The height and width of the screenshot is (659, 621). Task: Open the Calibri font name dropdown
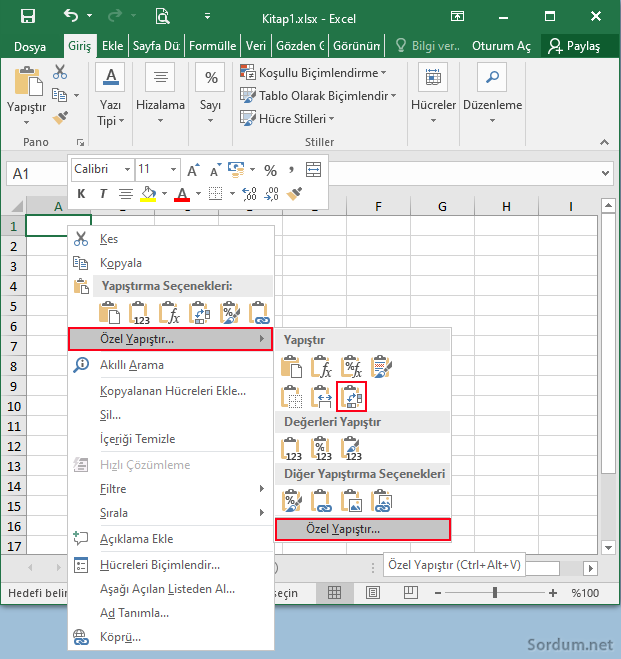click(127, 170)
